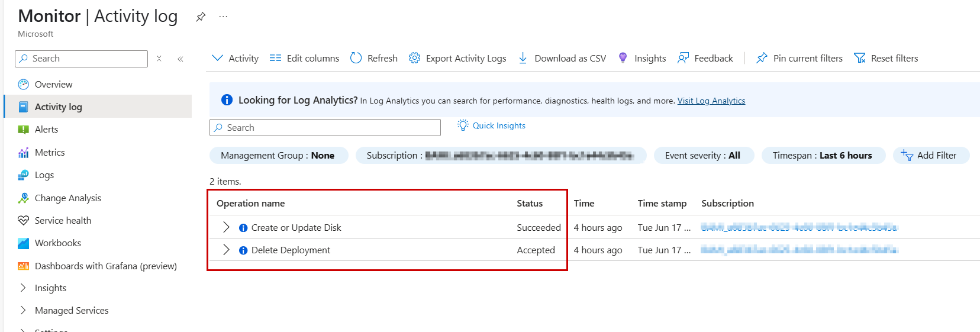Click the Feedback person icon
Viewport: 980px width, 332px height.
(x=683, y=58)
